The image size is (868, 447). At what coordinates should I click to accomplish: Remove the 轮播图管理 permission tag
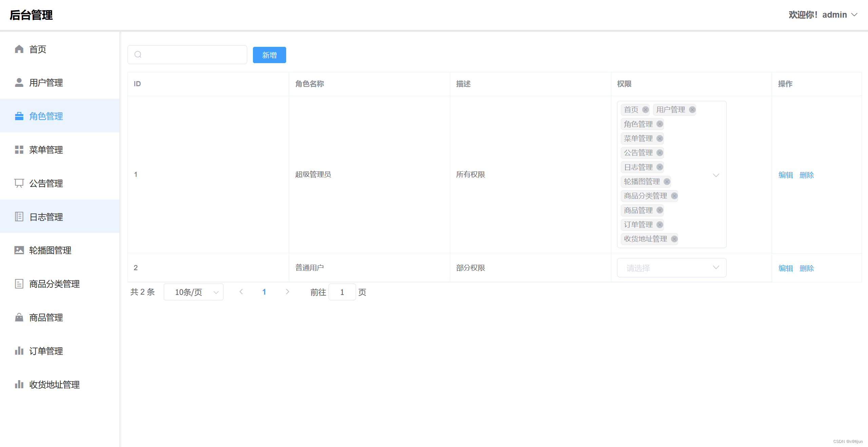tap(667, 182)
